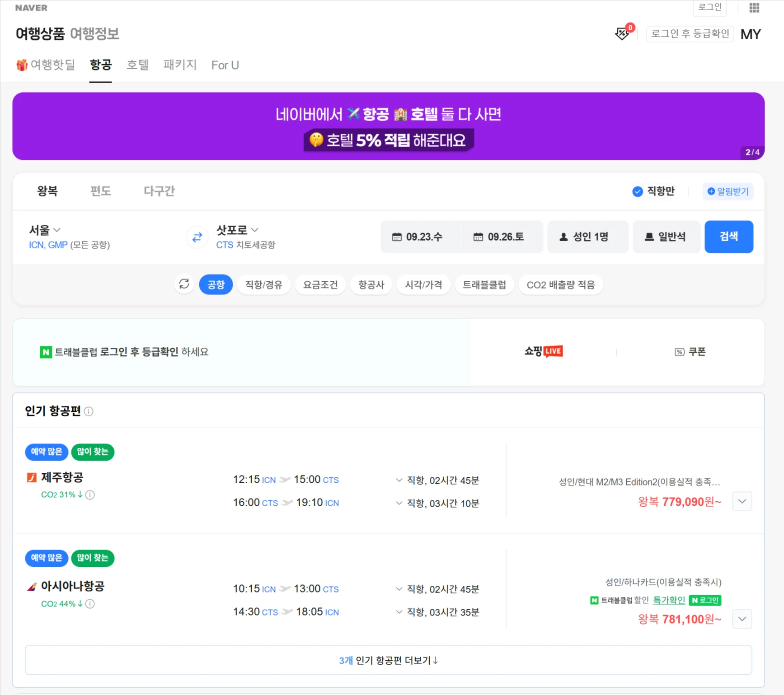Image resolution: width=784 pixels, height=695 pixels.
Task: Switch to the 편도 one-way tab
Action: click(x=100, y=191)
